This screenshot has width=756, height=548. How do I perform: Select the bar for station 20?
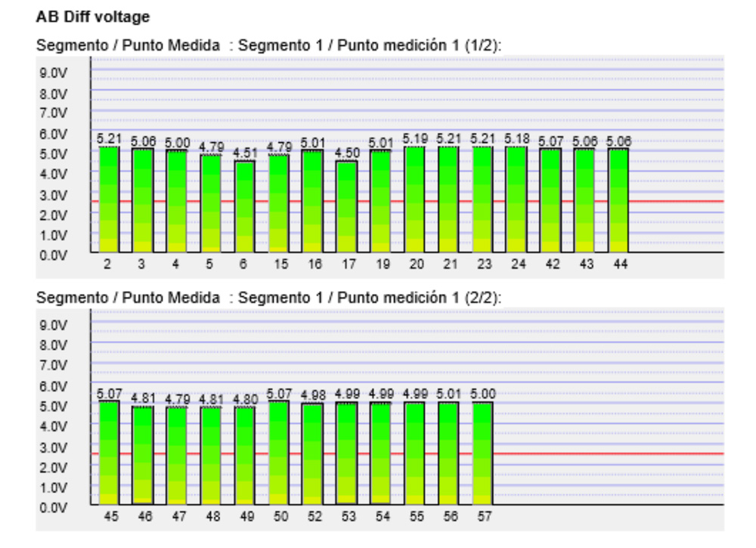coord(414,200)
